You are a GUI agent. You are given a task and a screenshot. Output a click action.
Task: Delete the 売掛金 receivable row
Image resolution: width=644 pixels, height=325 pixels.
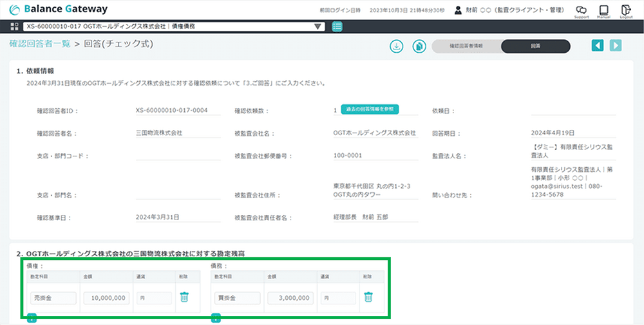point(184,297)
